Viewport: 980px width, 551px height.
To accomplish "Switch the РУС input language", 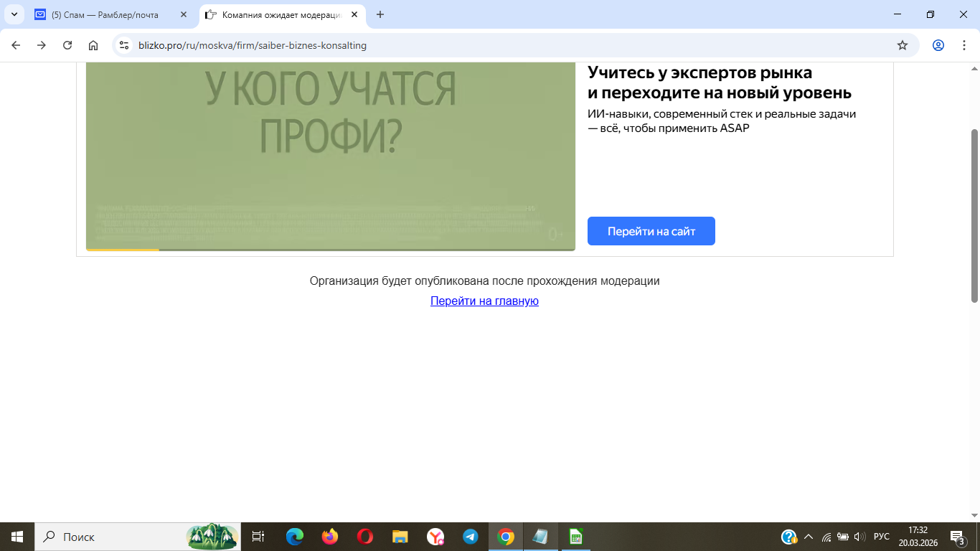I will tap(882, 537).
